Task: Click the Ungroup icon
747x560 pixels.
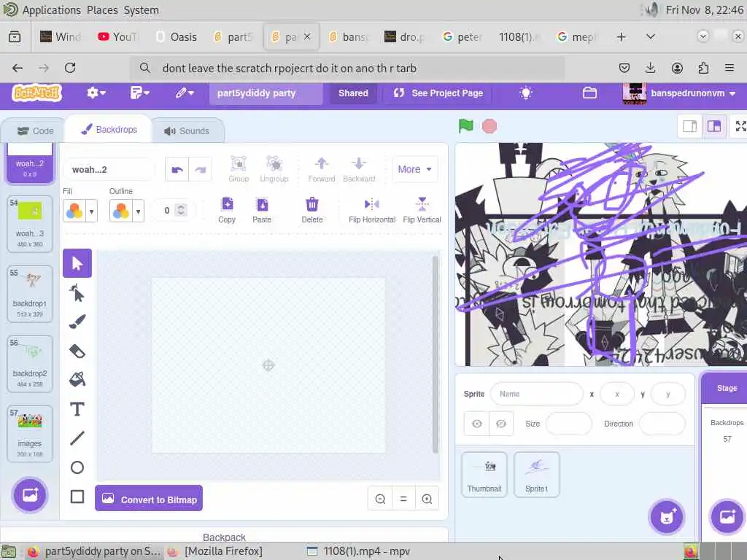Action: pos(274,169)
